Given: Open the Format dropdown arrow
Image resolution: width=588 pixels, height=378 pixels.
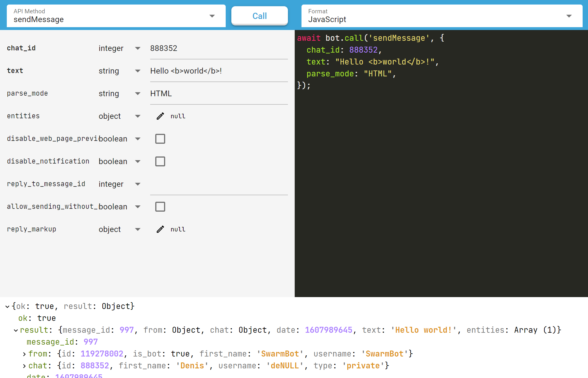Looking at the screenshot, I should (569, 16).
